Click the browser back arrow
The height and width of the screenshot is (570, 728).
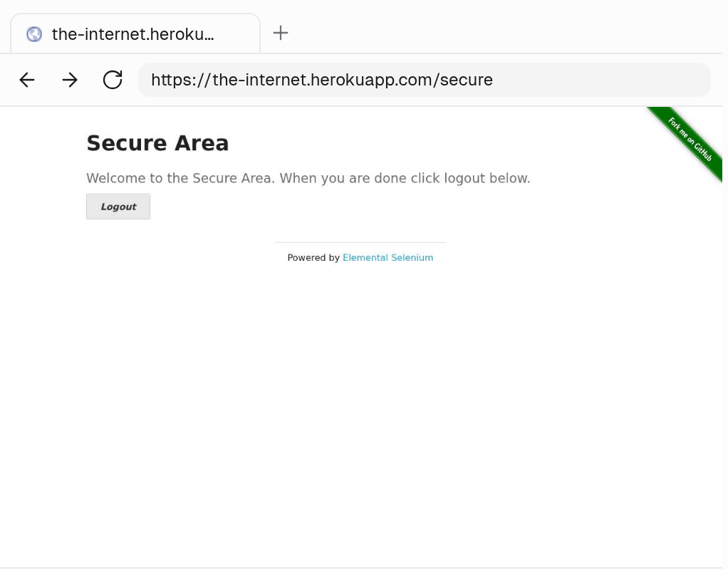point(27,80)
